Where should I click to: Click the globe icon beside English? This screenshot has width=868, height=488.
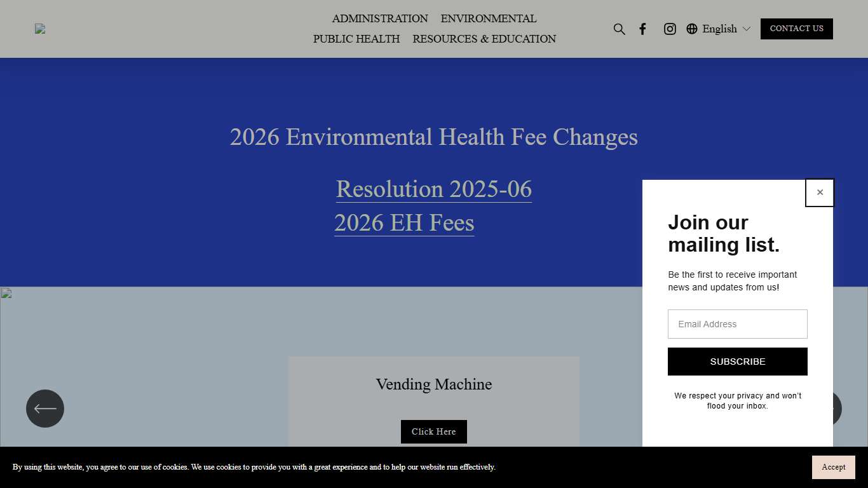[692, 29]
